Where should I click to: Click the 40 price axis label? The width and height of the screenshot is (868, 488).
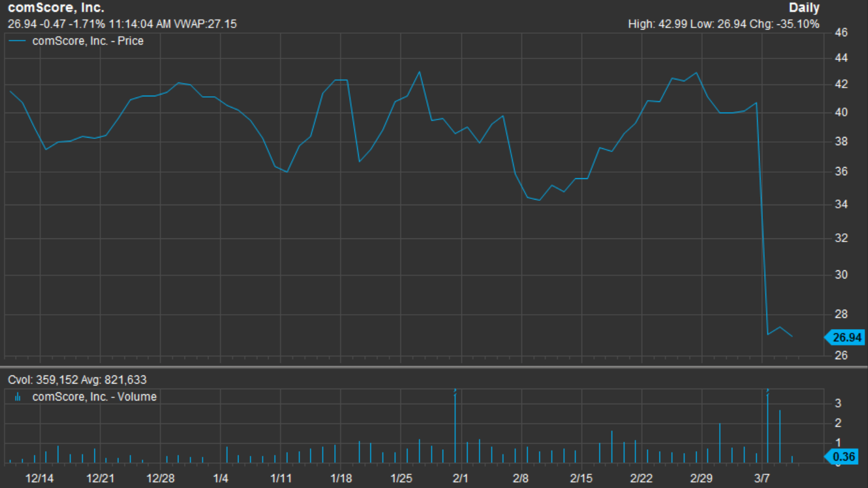coord(841,113)
